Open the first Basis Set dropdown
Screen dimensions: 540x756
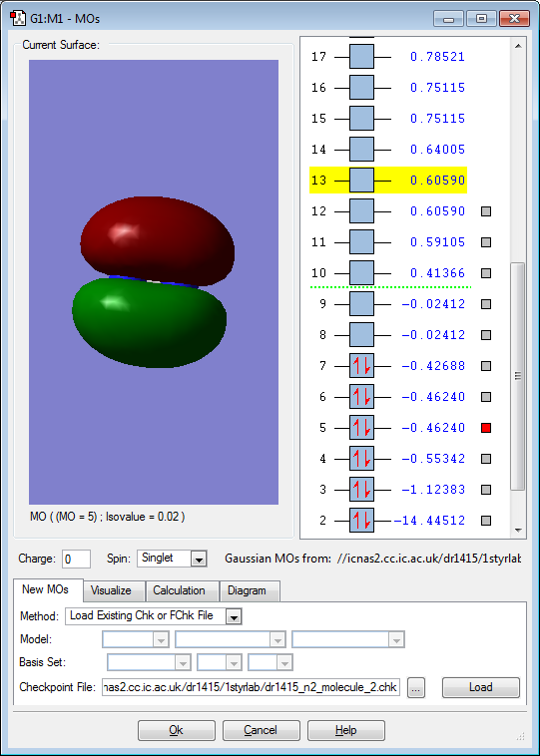(149, 662)
